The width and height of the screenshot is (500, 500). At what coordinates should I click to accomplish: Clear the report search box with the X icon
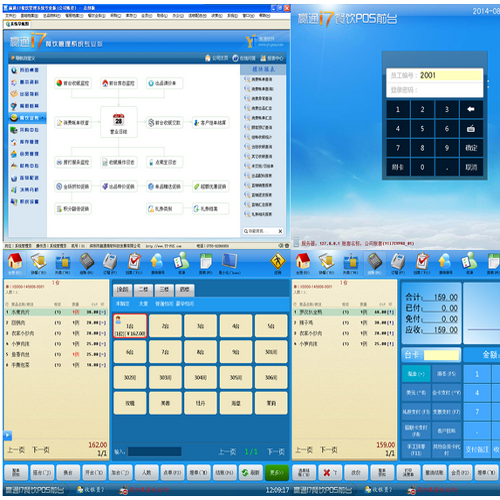[x=280, y=231]
